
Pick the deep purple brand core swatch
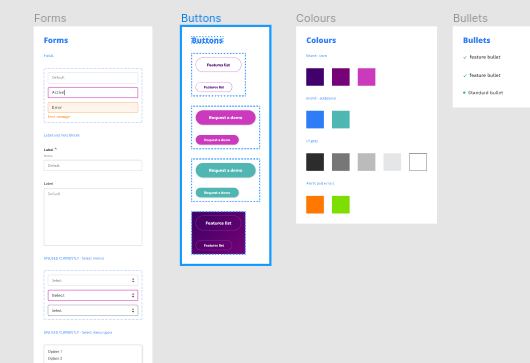tap(341, 77)
